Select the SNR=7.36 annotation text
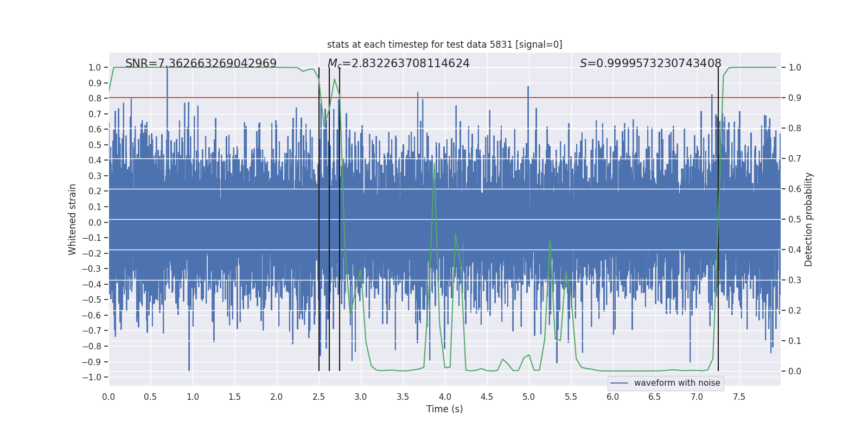 tap(201, 63)
